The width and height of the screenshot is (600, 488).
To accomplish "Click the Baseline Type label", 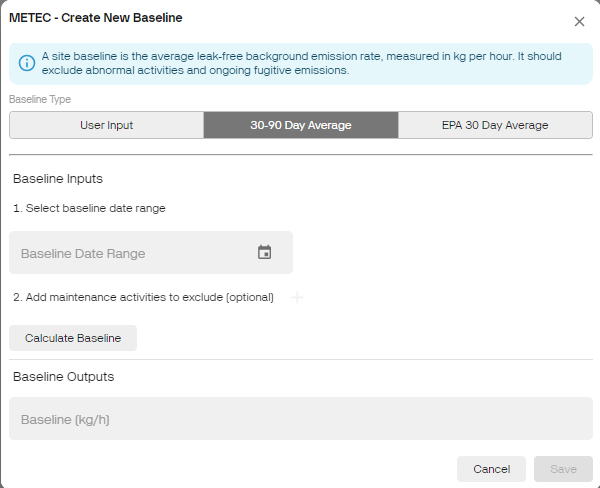I will point(40,99).
